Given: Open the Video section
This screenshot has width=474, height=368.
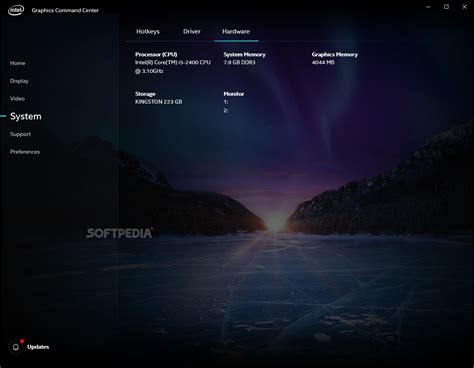Looking at the screenshot, I should (x=17, y=99).
